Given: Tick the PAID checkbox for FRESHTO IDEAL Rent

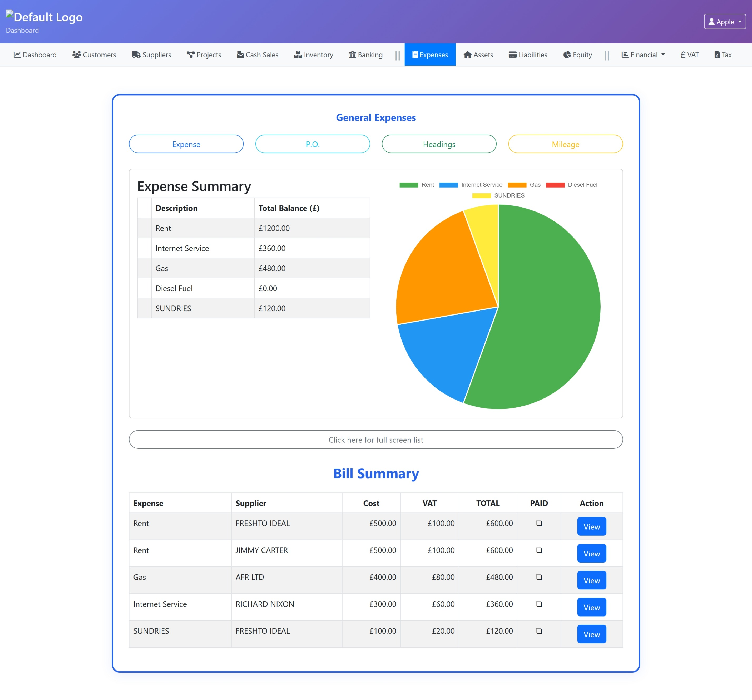Looking at the screenshot, I should 539,523.
